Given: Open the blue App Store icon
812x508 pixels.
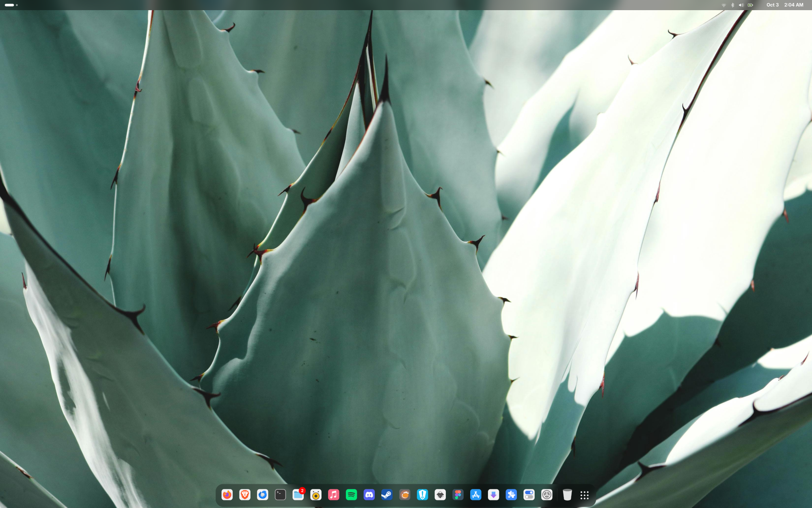Looking at the screenshot, I should coord(475,495).
